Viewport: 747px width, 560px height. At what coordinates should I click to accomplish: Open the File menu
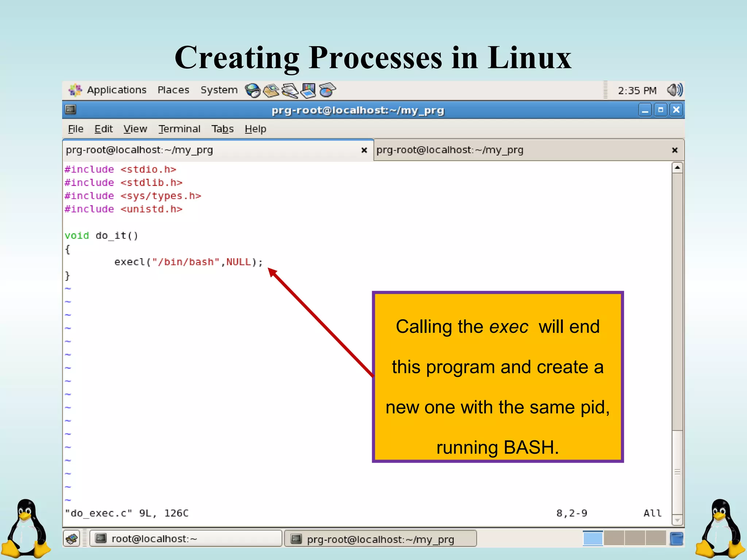(x=76, y=129)
